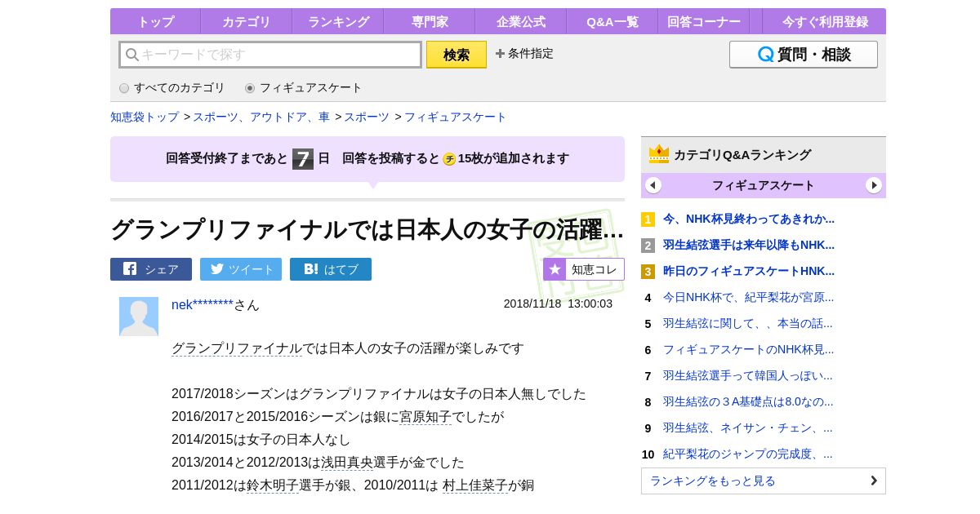This screenshot has width=980, height=514.
Task: Open rank 9 link 羽生結弦、ネイサン・チェン、...
Action: pyautogui.click(x=748, y=428)
